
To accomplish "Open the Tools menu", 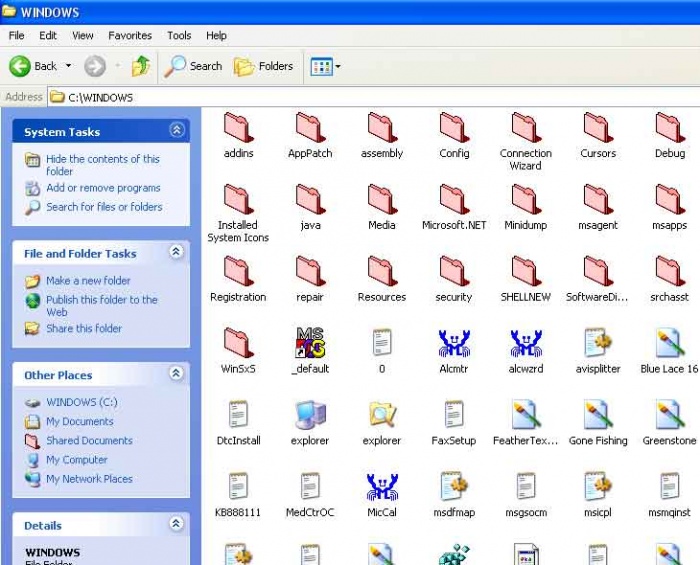I will tap(179, 36).
